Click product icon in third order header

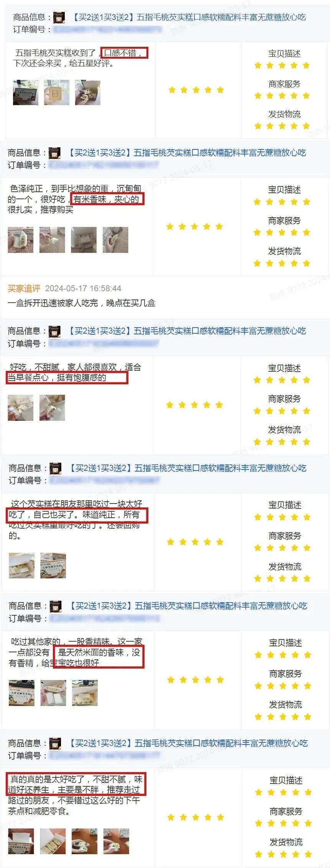click(54, 331)
